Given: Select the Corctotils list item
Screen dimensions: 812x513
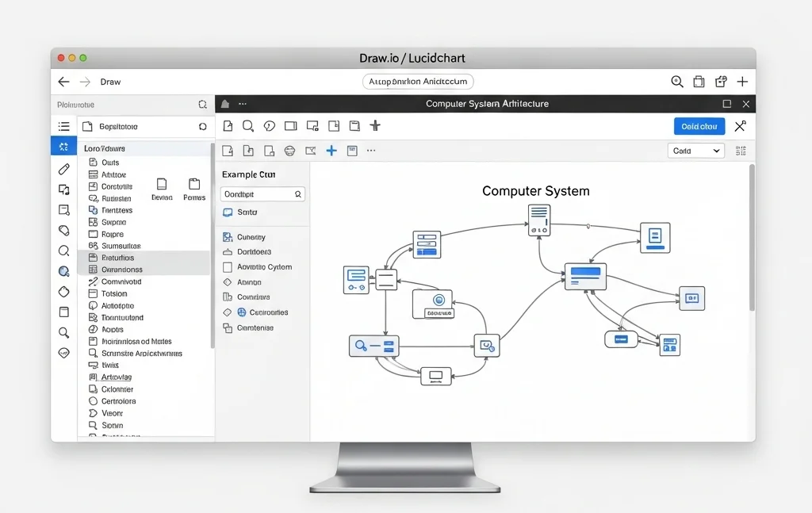Looking at the screenshot, I should 117,186.
